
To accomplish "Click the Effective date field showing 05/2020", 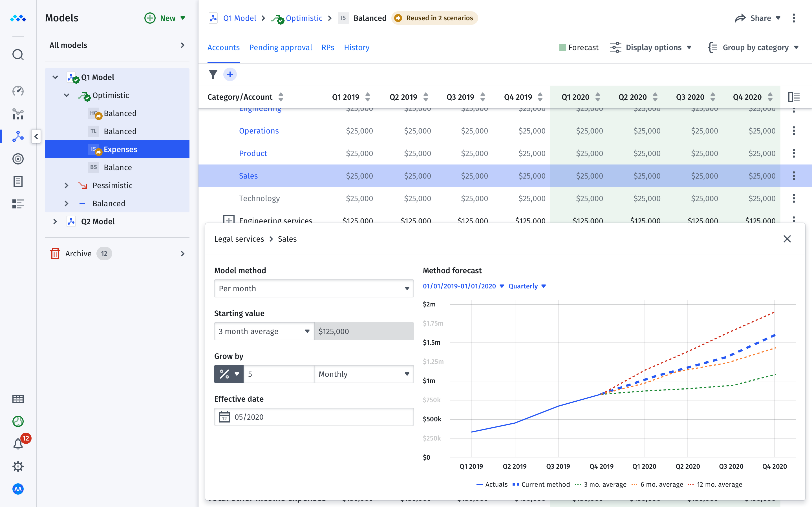I will pyautogui.click(x=314, y=417).
